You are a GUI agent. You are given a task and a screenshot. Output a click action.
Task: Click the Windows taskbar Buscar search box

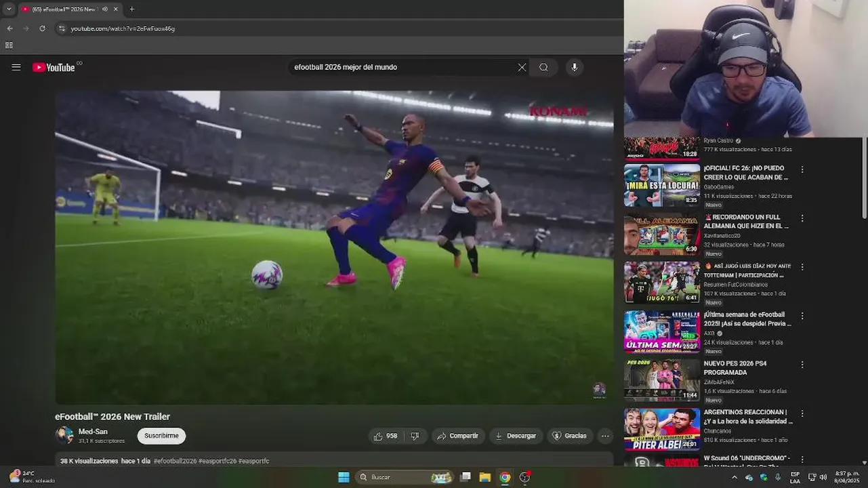tap(404, 477)
